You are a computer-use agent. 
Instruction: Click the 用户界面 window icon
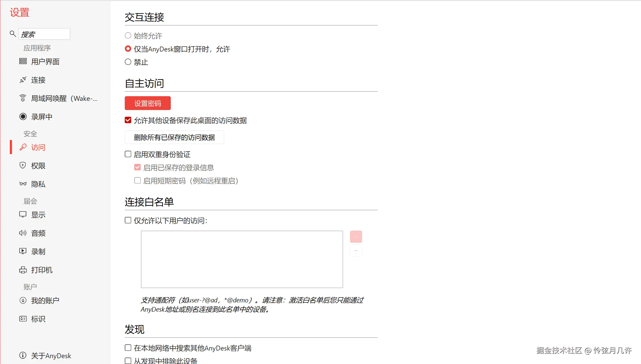23,61
